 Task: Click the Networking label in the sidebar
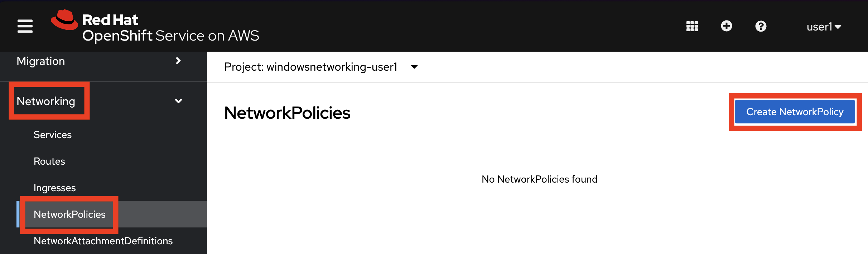pos(46,102)
